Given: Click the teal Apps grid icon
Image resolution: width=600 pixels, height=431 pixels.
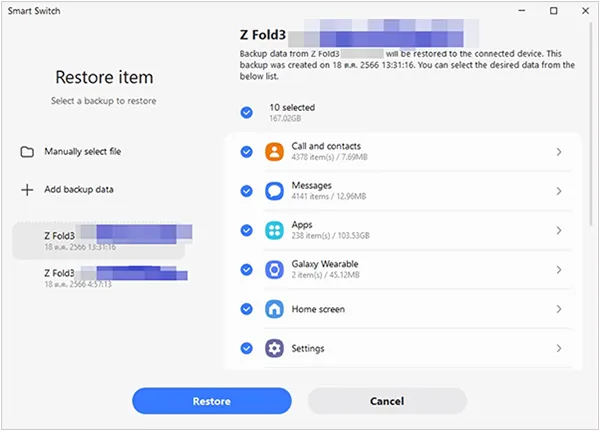Looking at the screenshot, I should tap(274, 230).
